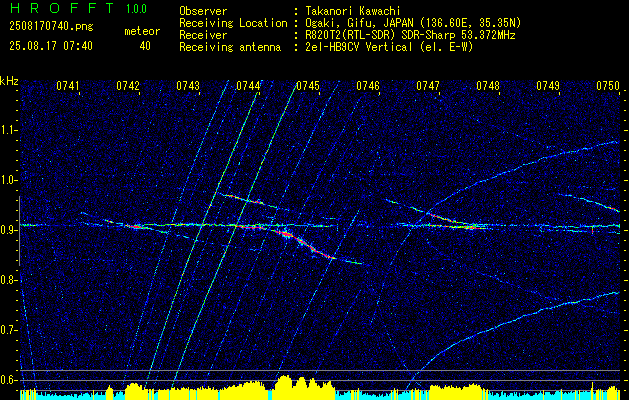The image size is (629, 400).
Task: Click the date stamp 25.08.17 07:40
Action: (x=51, y=46)
